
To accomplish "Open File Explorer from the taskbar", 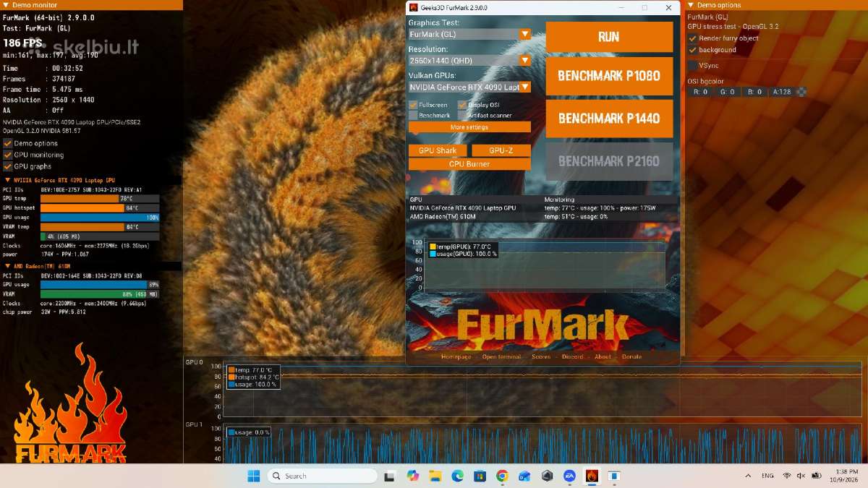I will tap(435, 476).
